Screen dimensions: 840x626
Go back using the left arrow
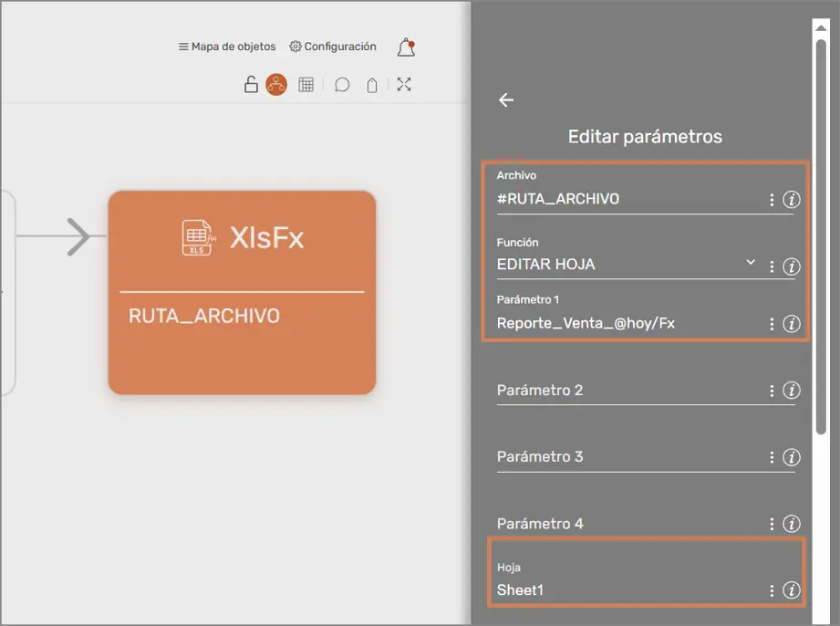[506, 100]
